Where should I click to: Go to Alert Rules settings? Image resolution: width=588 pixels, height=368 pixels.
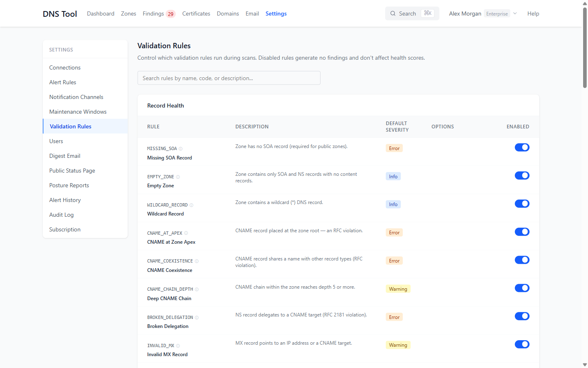click(x=85, y=82)
